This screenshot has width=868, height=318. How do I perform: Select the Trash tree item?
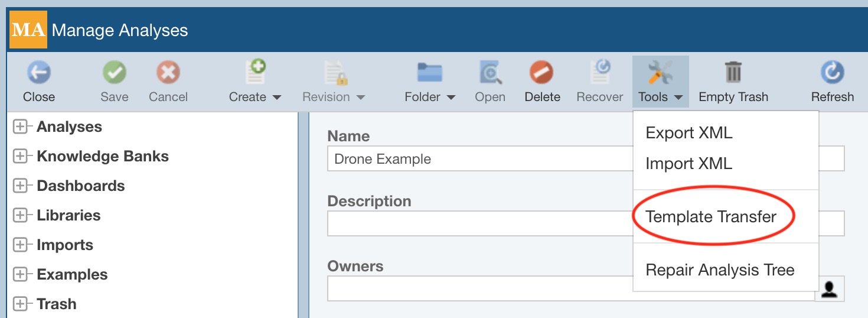[x=57, y=304]
